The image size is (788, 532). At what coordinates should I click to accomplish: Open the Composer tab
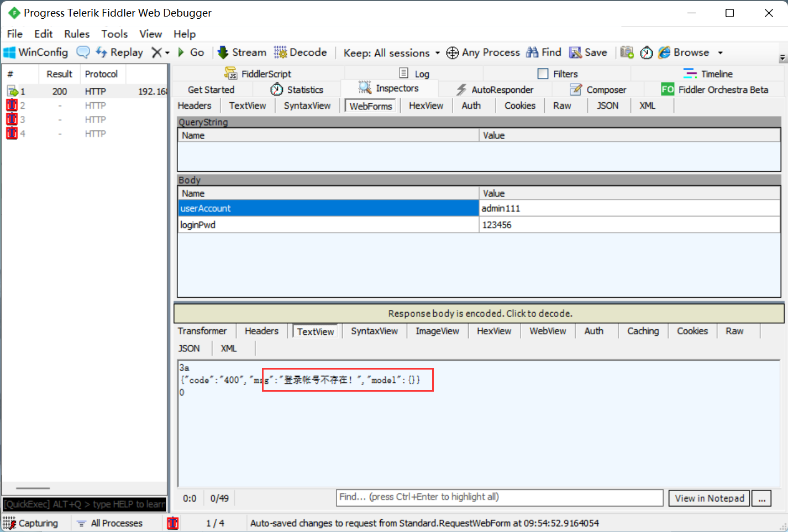pyautogui.click(x=598, y=89)
